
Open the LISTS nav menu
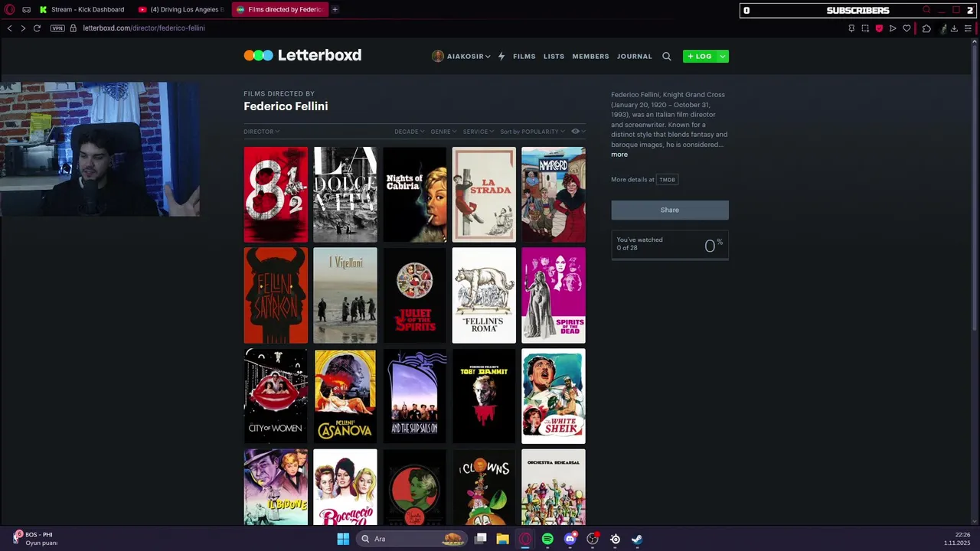point(554,56)
